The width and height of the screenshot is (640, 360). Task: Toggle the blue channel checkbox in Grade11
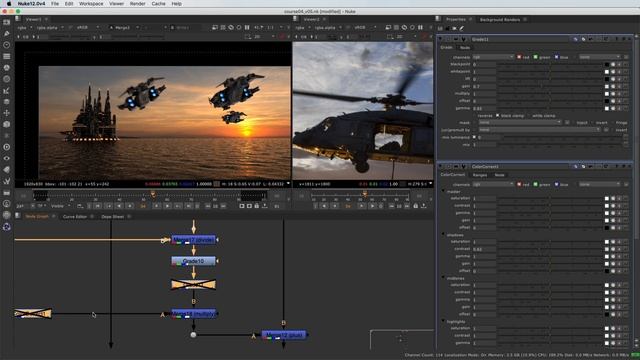tap(556, 57)
